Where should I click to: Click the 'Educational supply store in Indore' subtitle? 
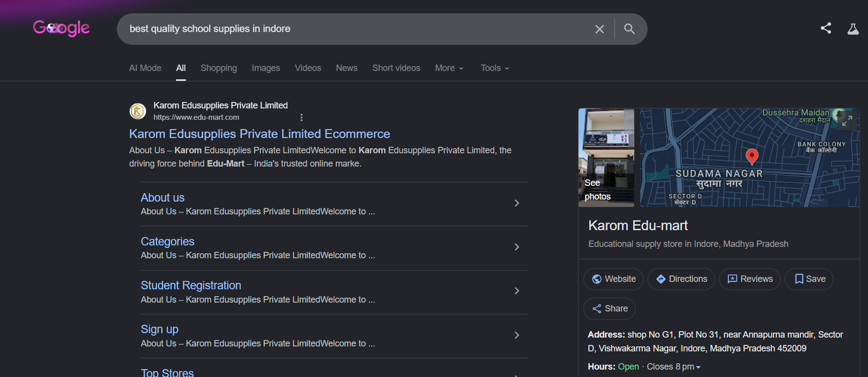[x=688, y=244]
